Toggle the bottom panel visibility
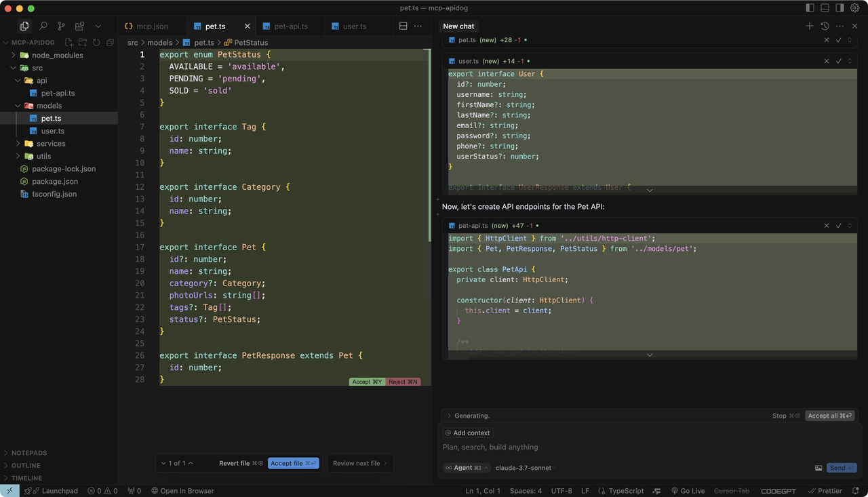868x497 pixels. 825,8
